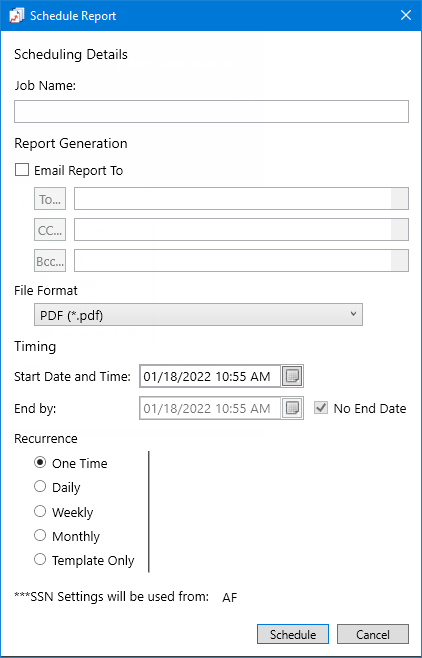
Task: Click the Schedule Report title bar icon
Action: click(x=16, y=16)
